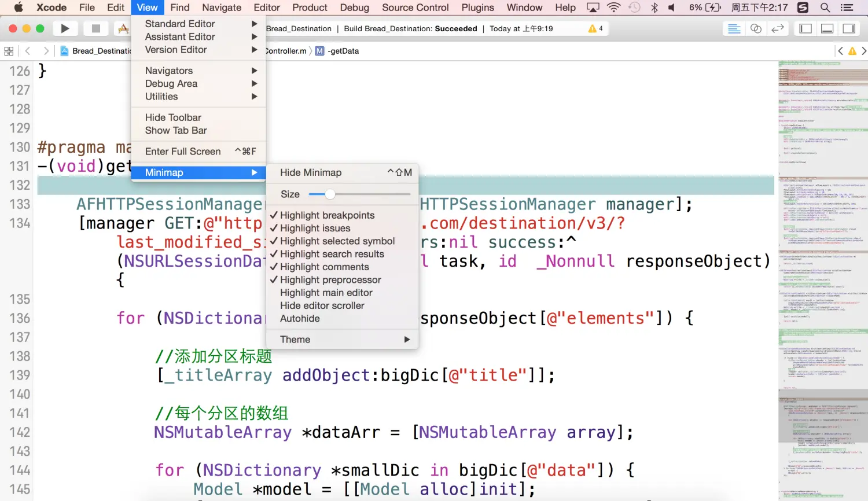This screenshot has height=501, width=868.
Task: Open the Product menu
Action: coord(310,8)
